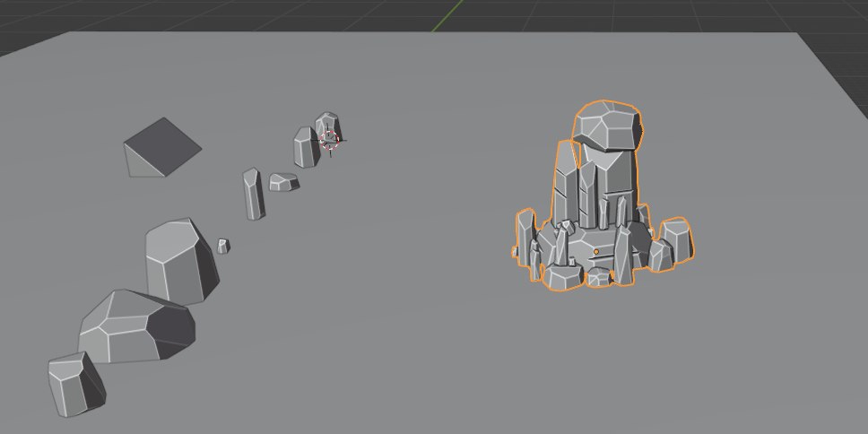The image size is (868, 434).
Task: Select the orange-outlined rock tower formation
Action: (x=603, y=195)
